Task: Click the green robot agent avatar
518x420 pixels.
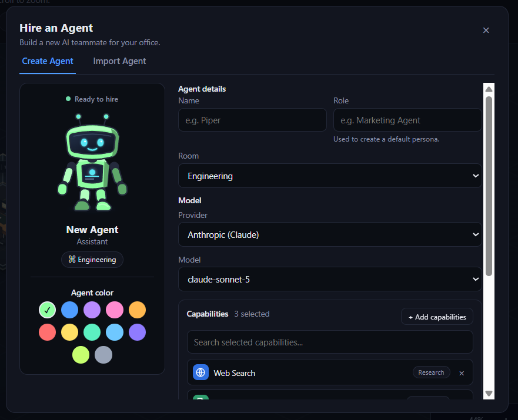Action: [x=92, y=163]
